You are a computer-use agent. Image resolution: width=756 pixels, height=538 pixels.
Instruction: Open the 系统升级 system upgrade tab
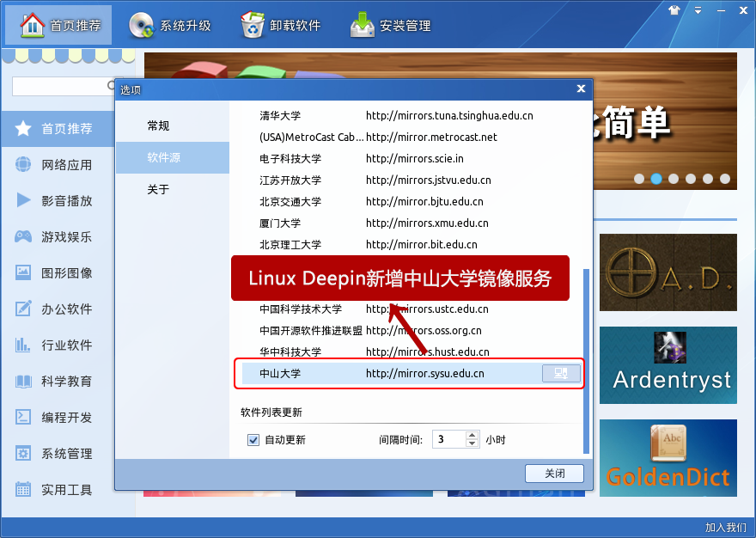click(170, 25)
